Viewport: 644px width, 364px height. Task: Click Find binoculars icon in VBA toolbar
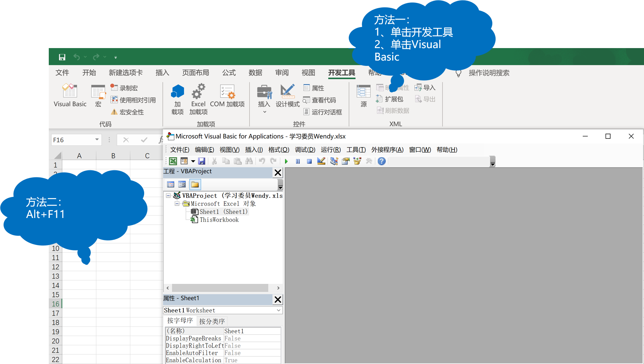[249, 161]
